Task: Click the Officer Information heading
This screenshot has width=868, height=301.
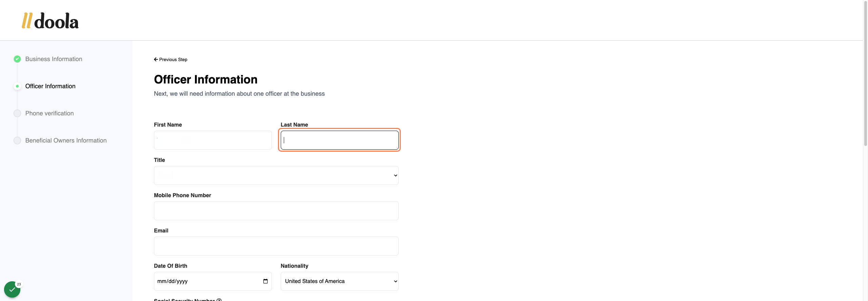Action: [205, 79]
